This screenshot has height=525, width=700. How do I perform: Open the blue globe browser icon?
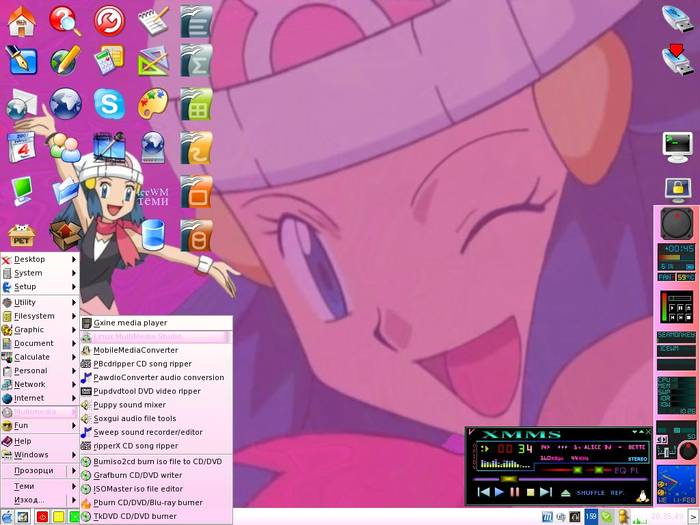click(x=66, y=104)
